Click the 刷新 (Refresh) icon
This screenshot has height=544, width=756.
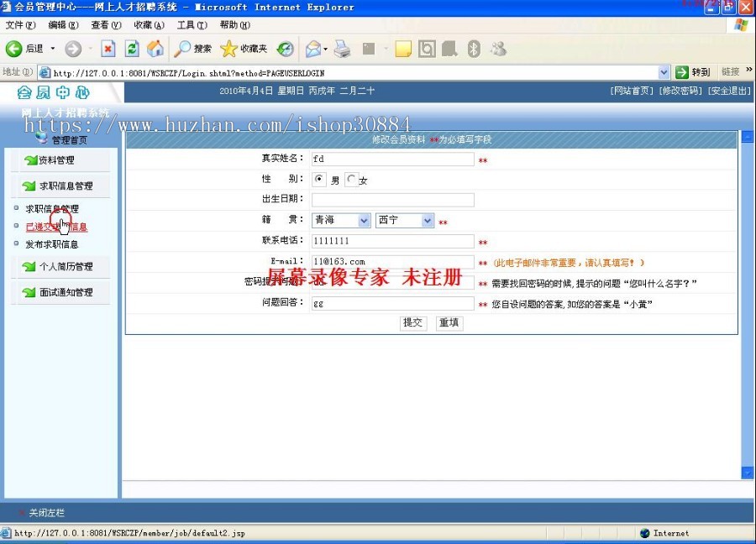point(131,48)
